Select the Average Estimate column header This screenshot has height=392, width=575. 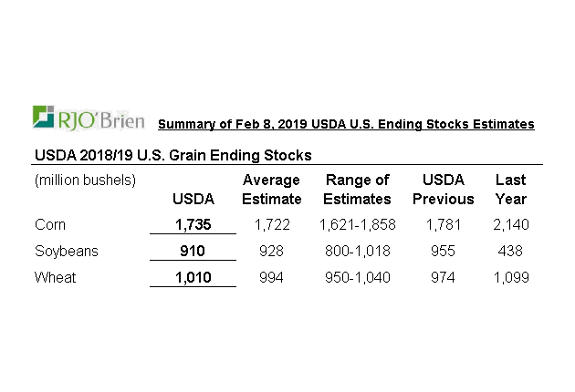click(272, 190)
